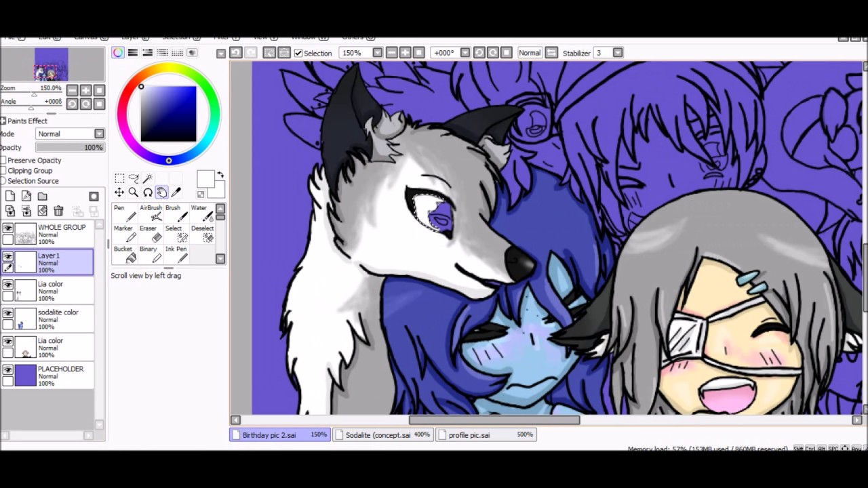Hide the PLACEHOLDER layer
This screenshot has width=868, height=488.
[x=8, y=370]
